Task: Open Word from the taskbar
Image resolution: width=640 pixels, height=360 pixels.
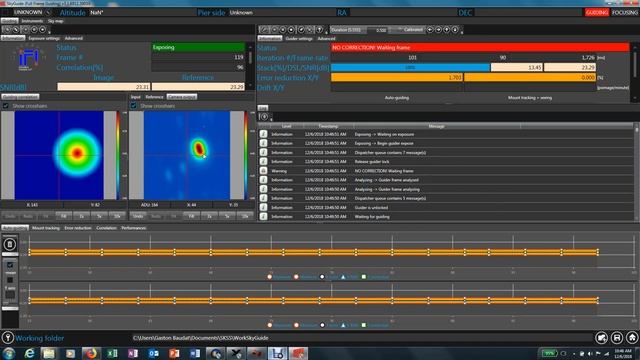Action: coord(195,353)
